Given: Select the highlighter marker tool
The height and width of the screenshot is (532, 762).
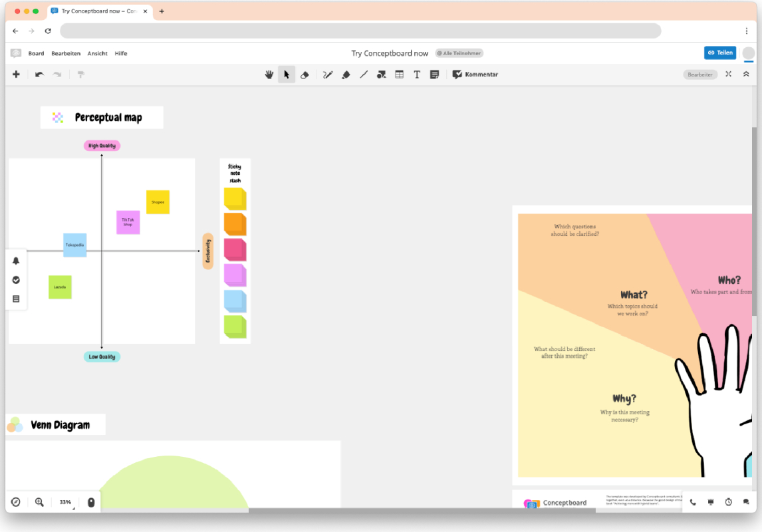Looking at the screenshot, I should (346, 74).
